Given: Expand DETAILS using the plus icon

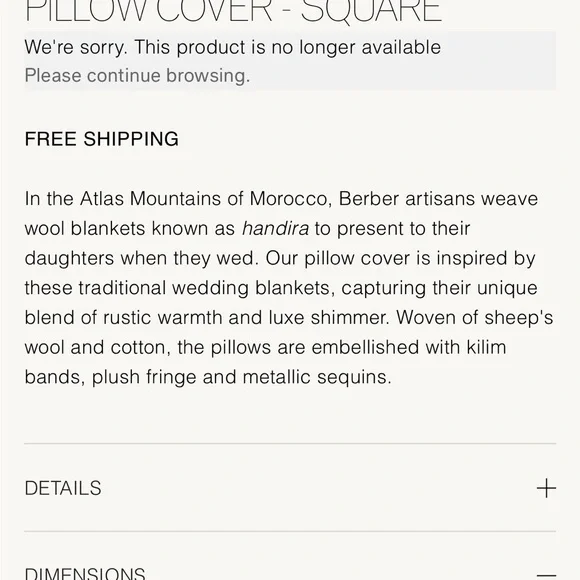Looking at the screenshot, I should tap(546, 488).
